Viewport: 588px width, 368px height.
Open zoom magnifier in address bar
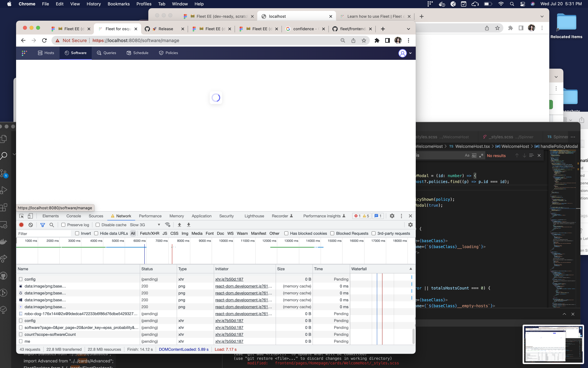(343, 40)
